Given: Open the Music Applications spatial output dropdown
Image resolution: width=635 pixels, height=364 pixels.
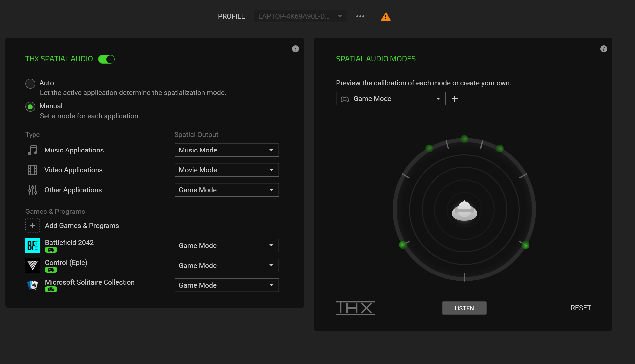Looking at the screenshot, I should click(226, 150).
